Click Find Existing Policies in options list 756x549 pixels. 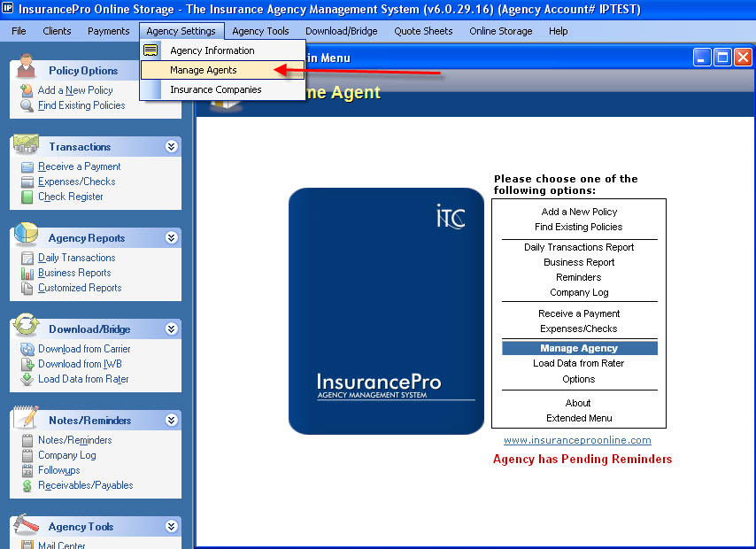click(579, 227)
